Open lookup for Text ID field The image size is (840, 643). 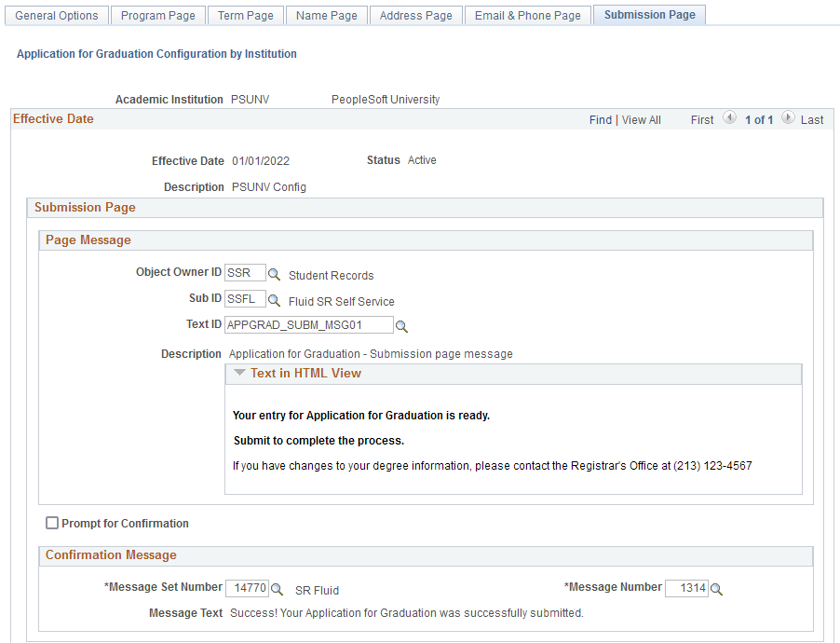click(x=401, y=326)
